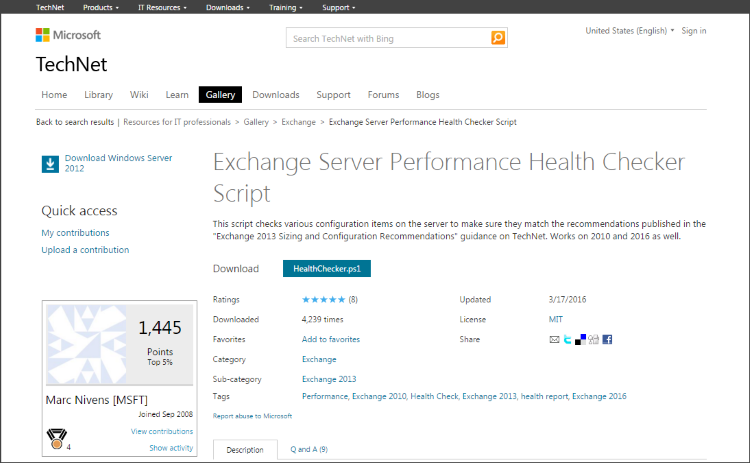Click the Marc Nivens [MSFT] author name
Image resolution: width=750 pixels, height=463 pixels.
pyautogui.click(x=97, y=400)
